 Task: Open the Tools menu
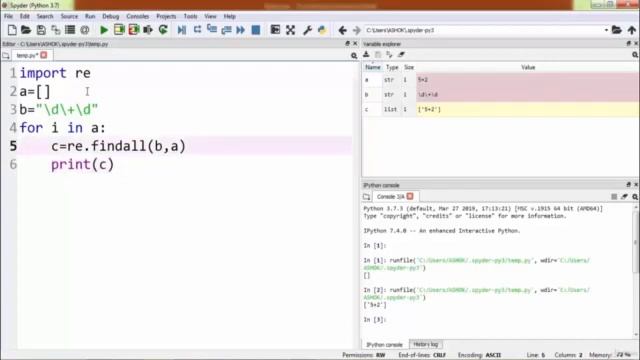tap(190, 16)
